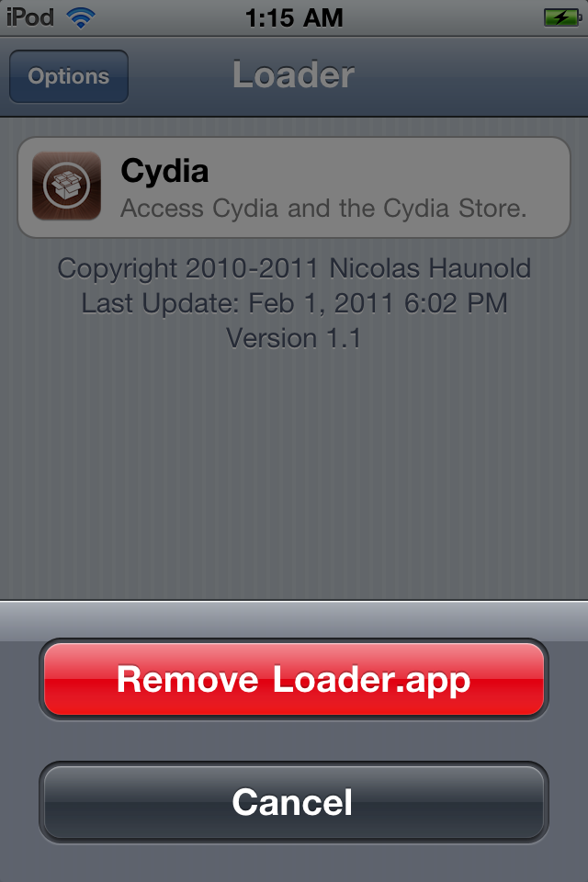This screenshot has width=588, height=882.
Task: Click the sheet area beneath the Cancel button
Action: [294, 863]
